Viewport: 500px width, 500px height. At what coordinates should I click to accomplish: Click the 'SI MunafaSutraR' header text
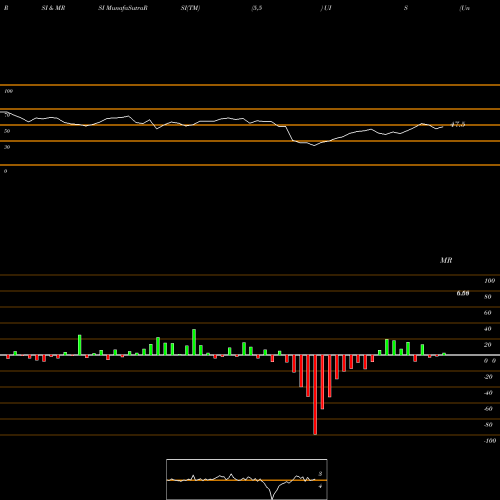pos(123,8)
